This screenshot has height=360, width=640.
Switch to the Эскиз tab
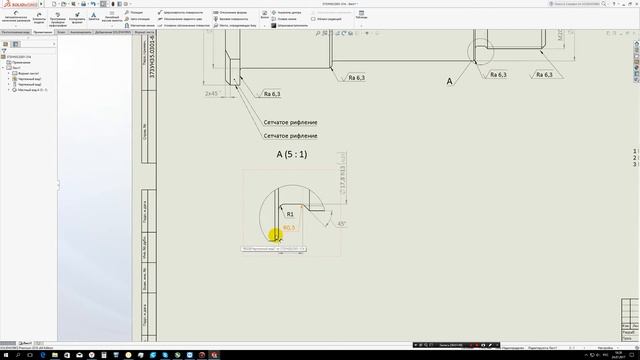[61, 32]
